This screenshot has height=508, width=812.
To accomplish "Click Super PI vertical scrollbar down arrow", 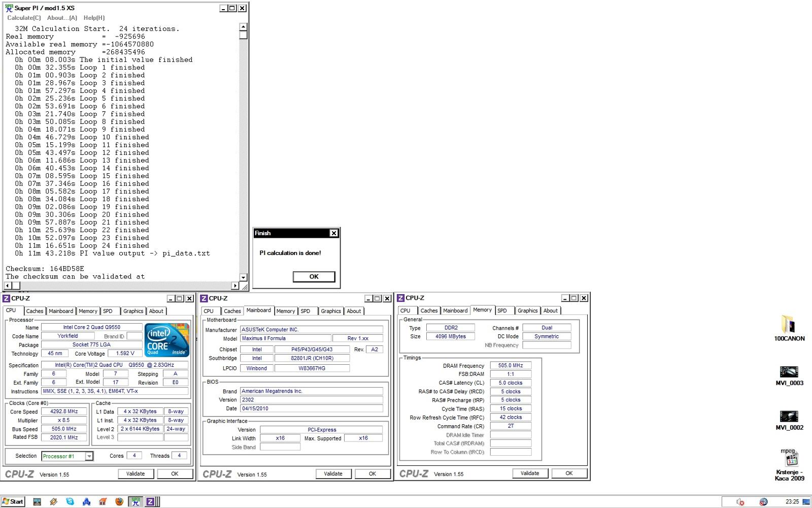I will (243, 277).
